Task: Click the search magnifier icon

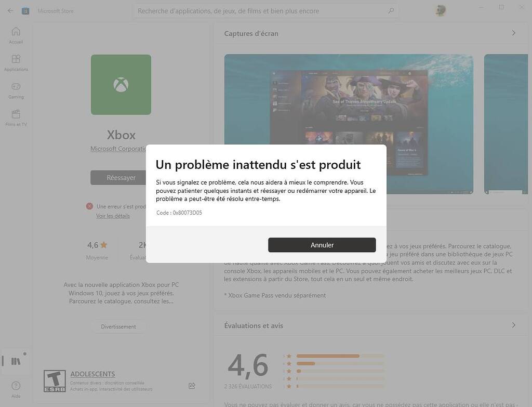Action: [x=391, y=10]
